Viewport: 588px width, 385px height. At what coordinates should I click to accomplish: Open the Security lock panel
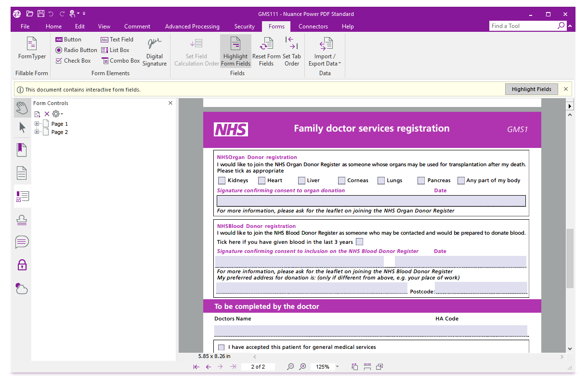(22, 265)
